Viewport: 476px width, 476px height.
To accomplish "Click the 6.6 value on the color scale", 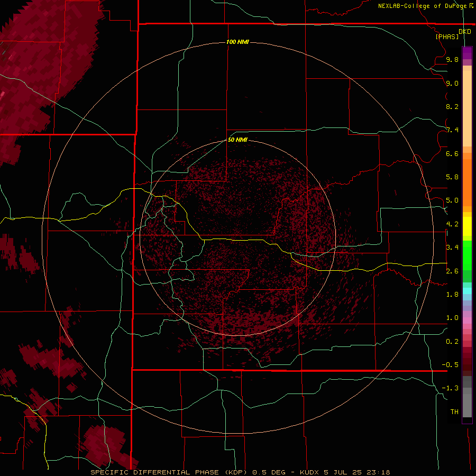I will point(452,153).
